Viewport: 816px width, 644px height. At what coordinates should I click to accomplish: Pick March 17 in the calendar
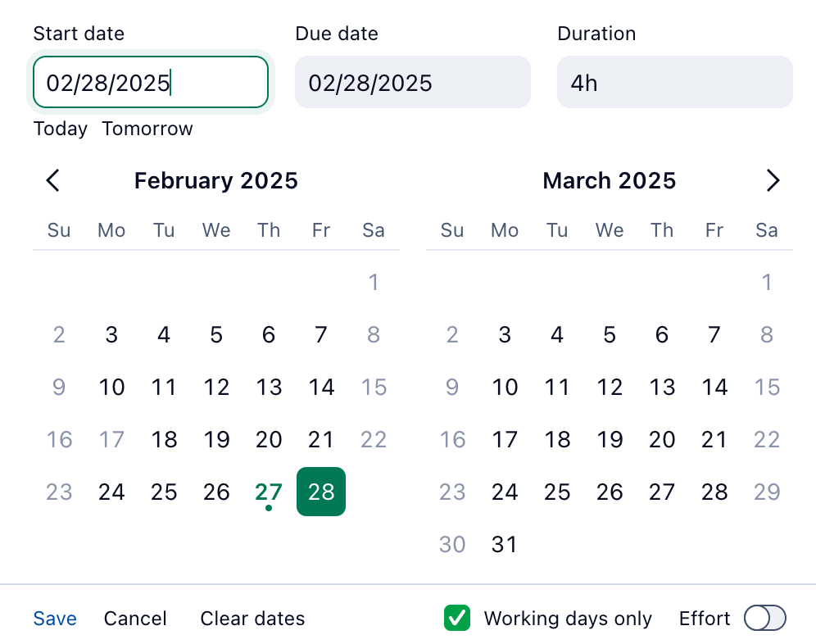pos(505,439)
